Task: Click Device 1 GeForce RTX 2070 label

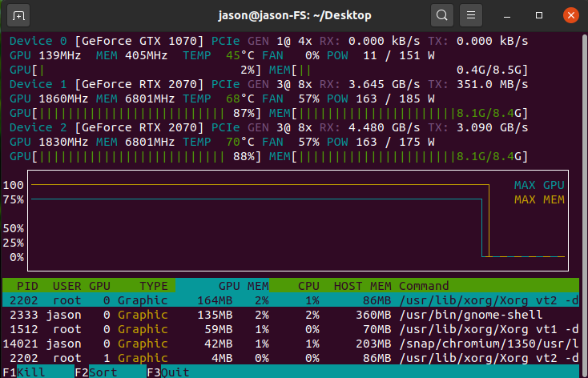Action: (x=139, y=84)
